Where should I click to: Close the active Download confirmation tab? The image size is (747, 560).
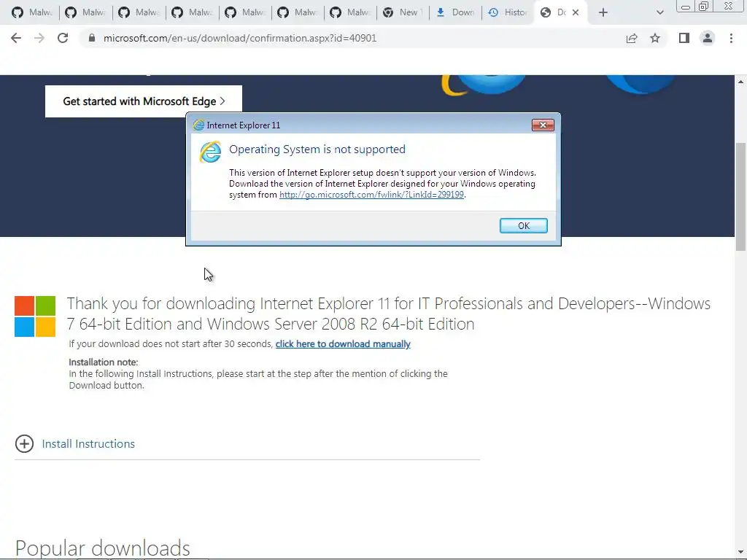tap(576, 12)
